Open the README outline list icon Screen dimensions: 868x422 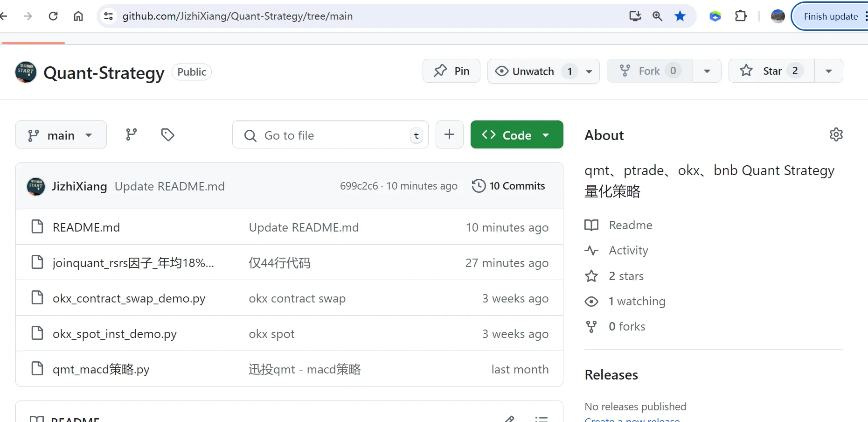[x=541, y=419]
